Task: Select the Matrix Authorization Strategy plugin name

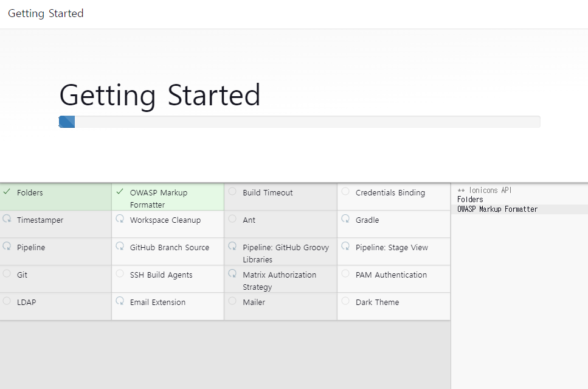Action: click(279, 281)
